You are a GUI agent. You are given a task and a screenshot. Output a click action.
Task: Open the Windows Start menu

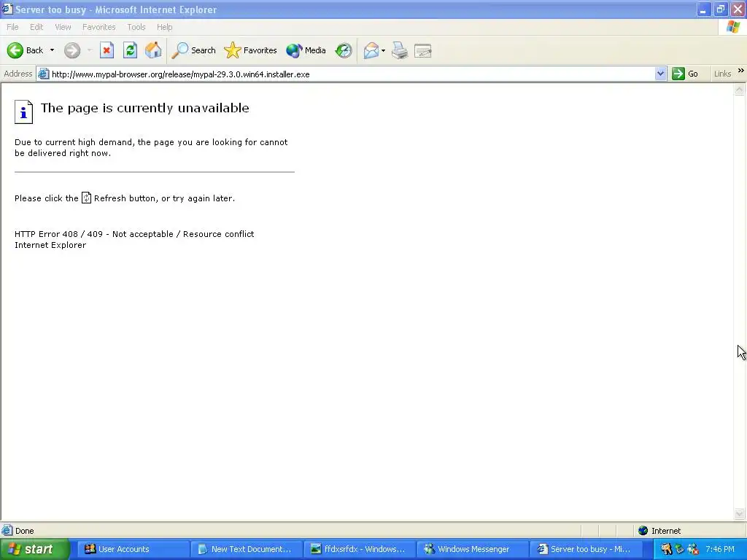(x=34, y=549)
